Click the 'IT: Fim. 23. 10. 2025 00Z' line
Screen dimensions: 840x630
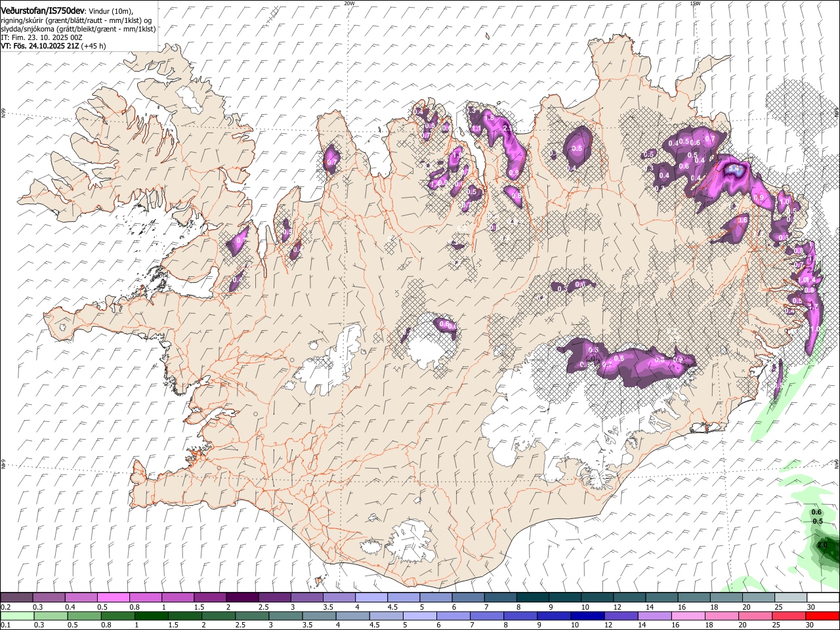click(x=41, y=37)
